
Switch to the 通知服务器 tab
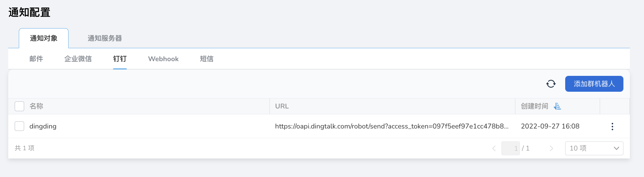(x=105, y=38)
